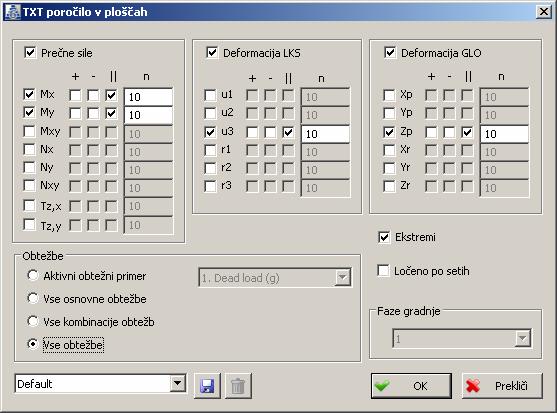
Task: Enable the Tz,y checkbox
Action: (x=29, y=224)
